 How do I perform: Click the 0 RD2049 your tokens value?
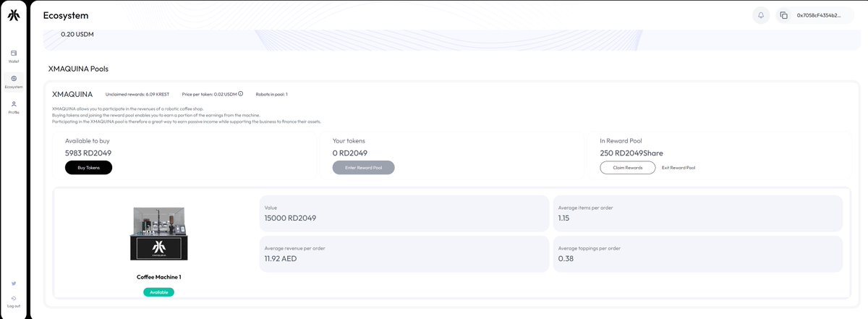pos(350,153)
